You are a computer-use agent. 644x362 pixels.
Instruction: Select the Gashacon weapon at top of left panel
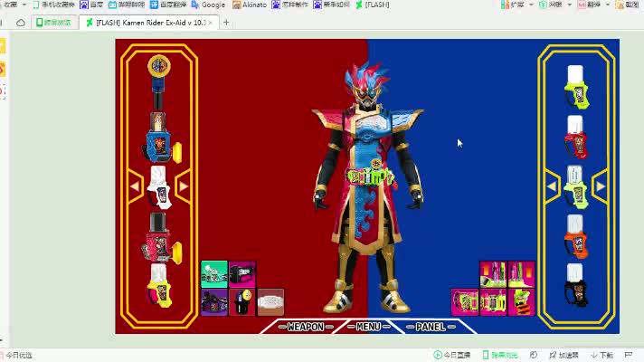[x=159, y=81]
